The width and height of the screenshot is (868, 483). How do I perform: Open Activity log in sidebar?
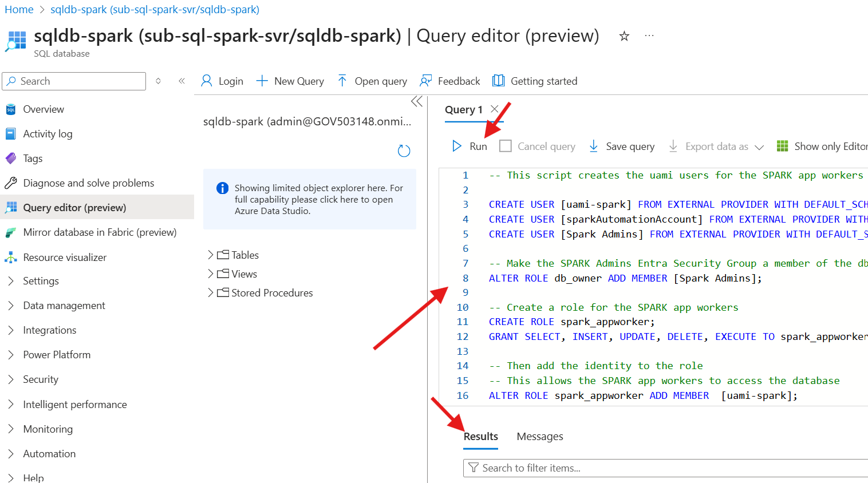point(48,133)
